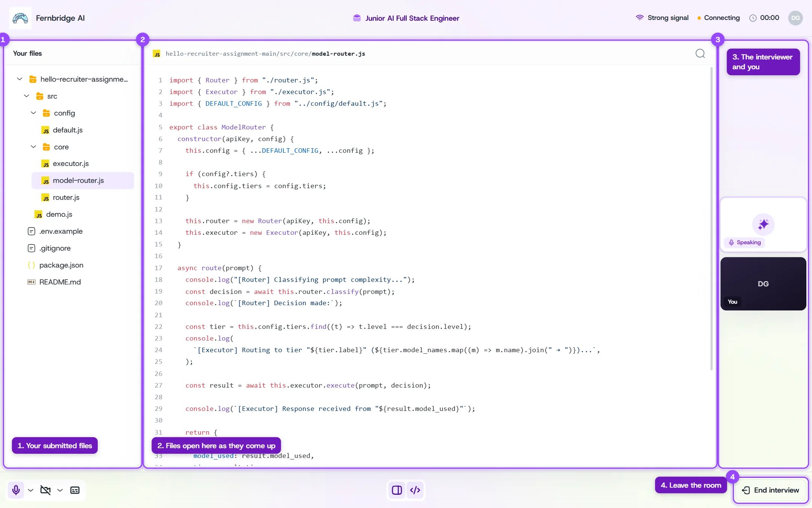Toggle the camera off icon
The width and height of the screenshot is (812, 508).
click(x=45, y=490)
